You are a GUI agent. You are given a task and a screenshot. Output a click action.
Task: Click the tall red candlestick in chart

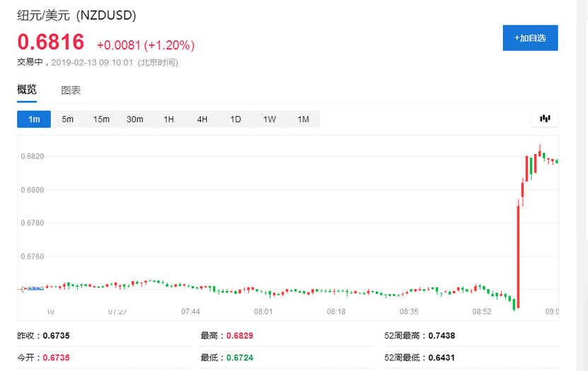pyautogui.click(x=518, y=254)
